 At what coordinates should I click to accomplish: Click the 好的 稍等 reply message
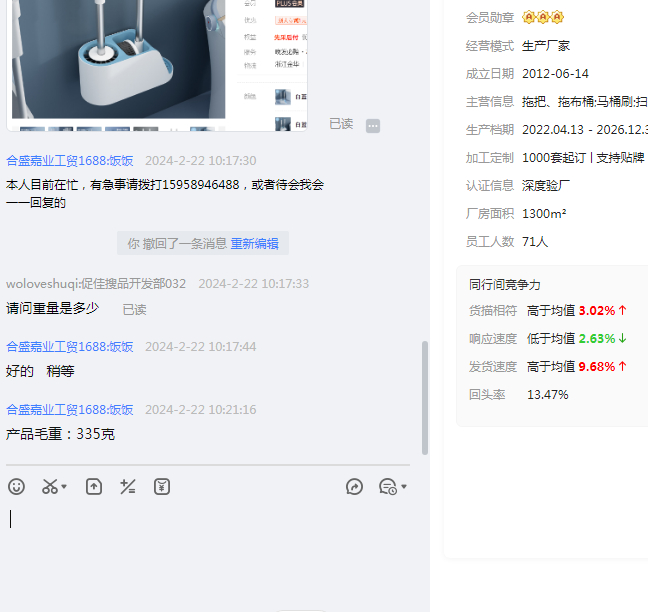(x=40, y=371)
